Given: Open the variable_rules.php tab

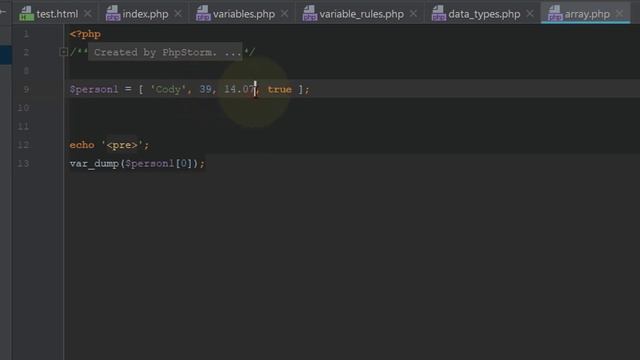Looking at the screenshot, I should [x=361, y=14].
